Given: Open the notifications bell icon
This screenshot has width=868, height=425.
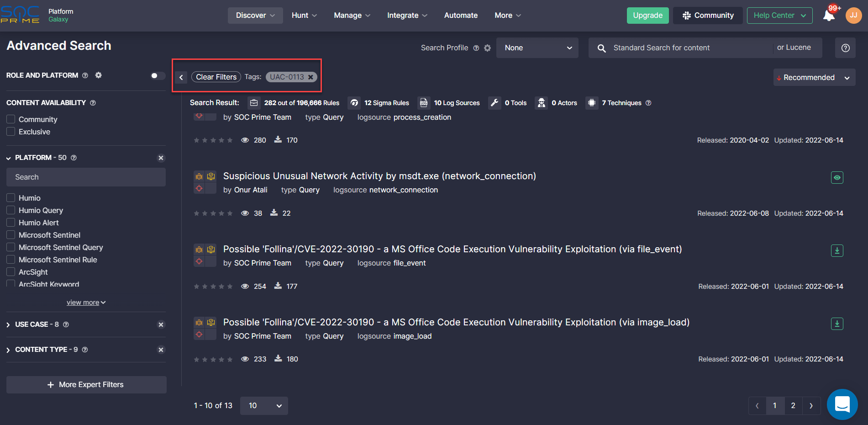Looking at the screenshot, I should point(828,16).
